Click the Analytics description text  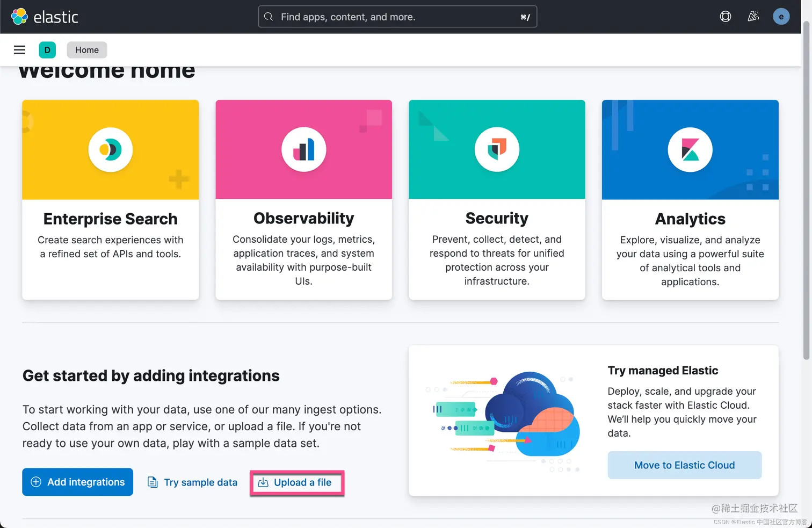pyautogui.click(x=690, y=261)
